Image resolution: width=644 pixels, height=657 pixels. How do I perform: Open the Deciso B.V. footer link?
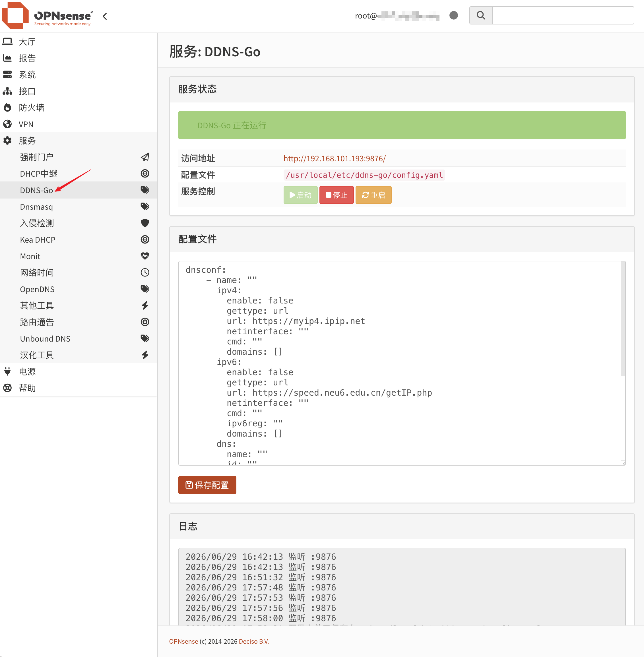(254, 641)
